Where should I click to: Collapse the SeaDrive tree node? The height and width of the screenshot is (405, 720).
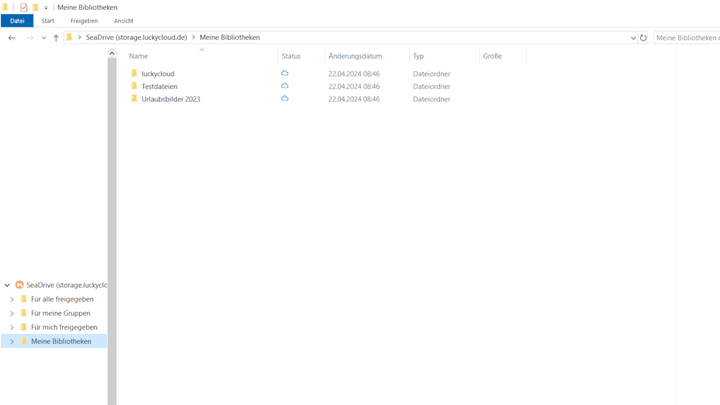pyautogui.click(x=7, y=285)
